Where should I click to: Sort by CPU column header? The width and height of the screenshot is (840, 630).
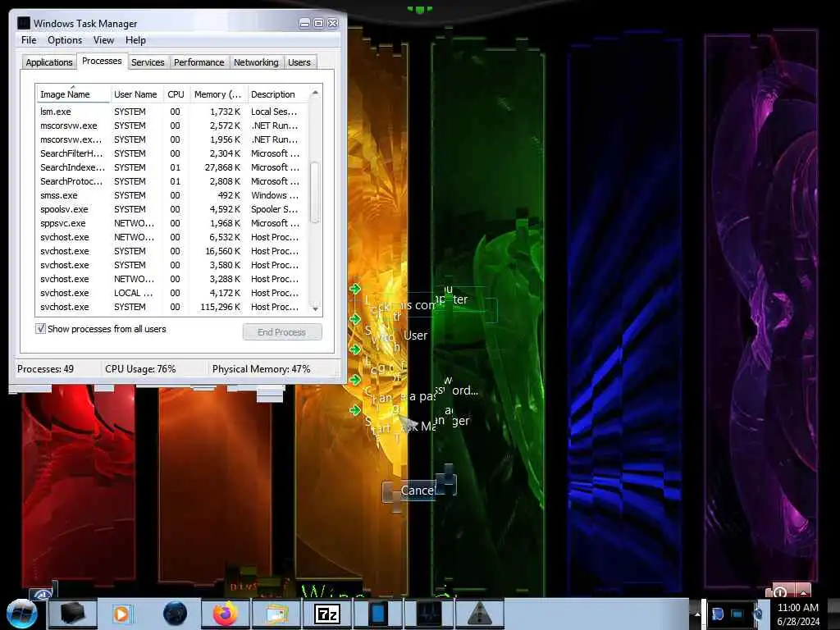tap(176, 94)
